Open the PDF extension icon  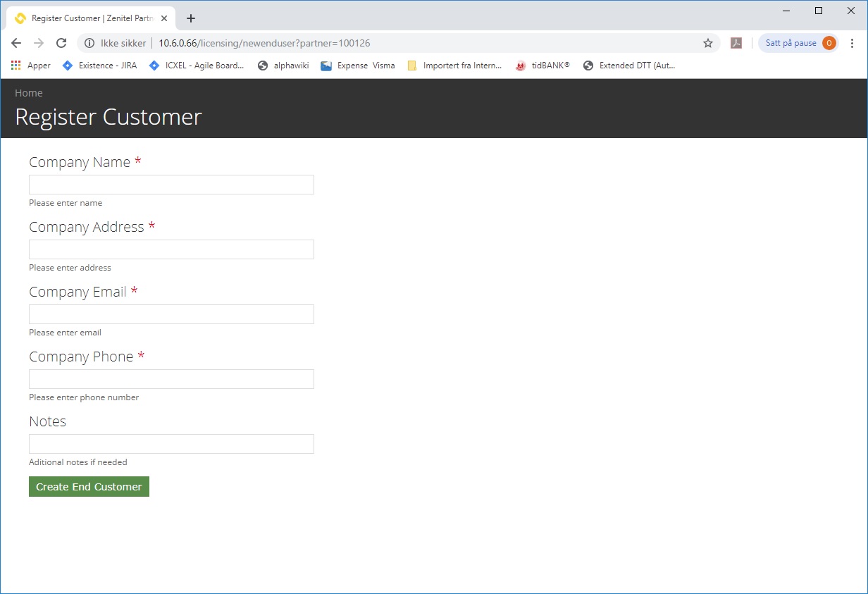tap(736, 43)
